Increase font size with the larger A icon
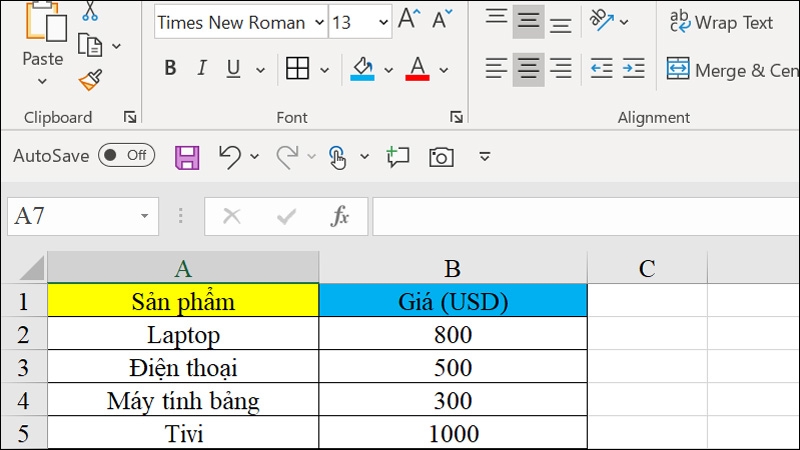 [x=409, y=20]
